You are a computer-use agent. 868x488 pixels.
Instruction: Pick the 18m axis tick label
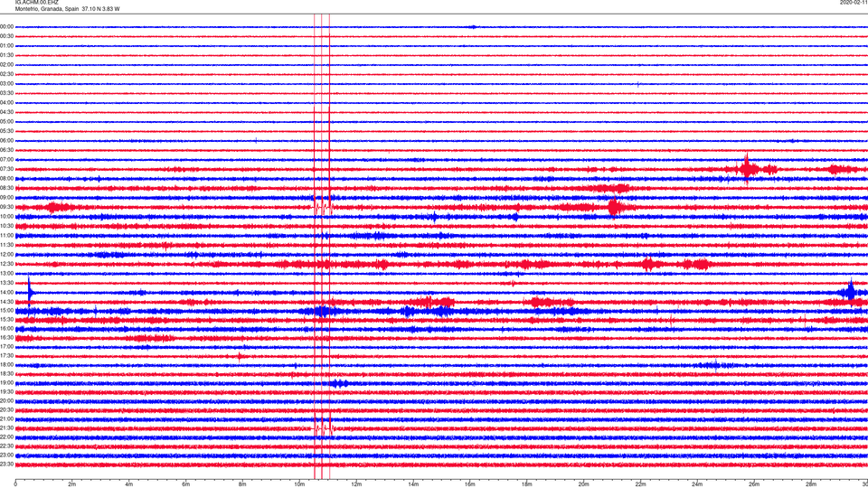coord(526,484)
